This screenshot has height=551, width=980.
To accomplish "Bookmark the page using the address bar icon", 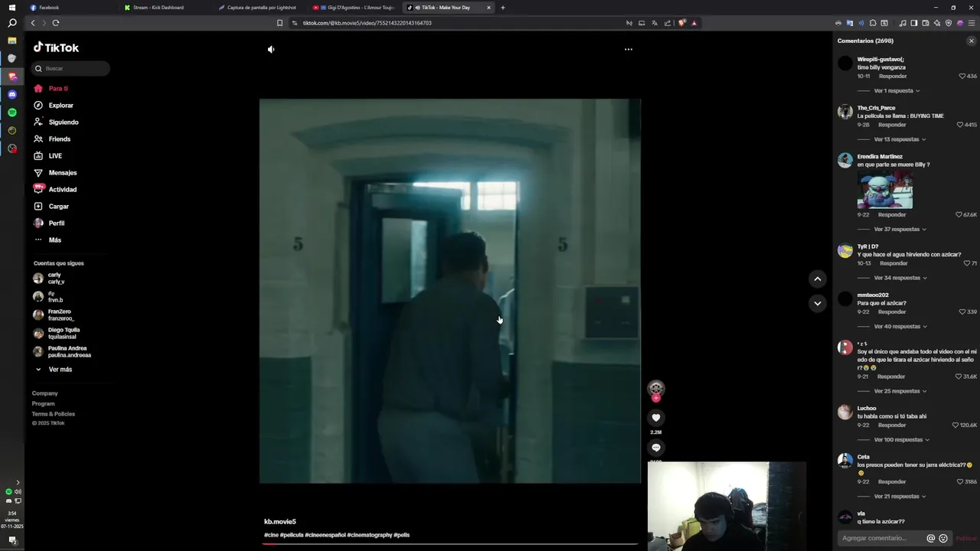I will [279, 23].
